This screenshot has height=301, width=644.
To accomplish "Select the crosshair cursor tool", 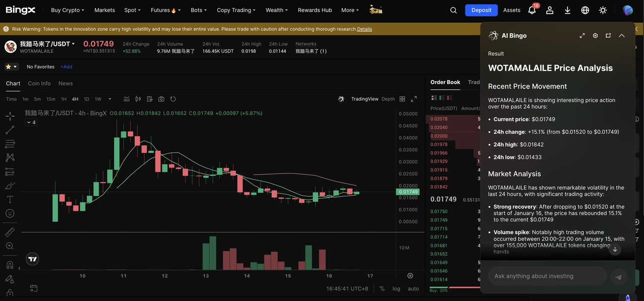I will (x=10, y=116).
